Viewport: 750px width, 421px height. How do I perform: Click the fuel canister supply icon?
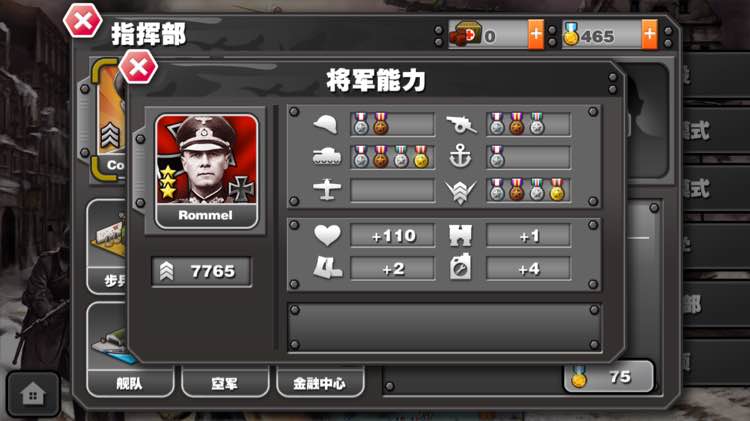(460, 267)
